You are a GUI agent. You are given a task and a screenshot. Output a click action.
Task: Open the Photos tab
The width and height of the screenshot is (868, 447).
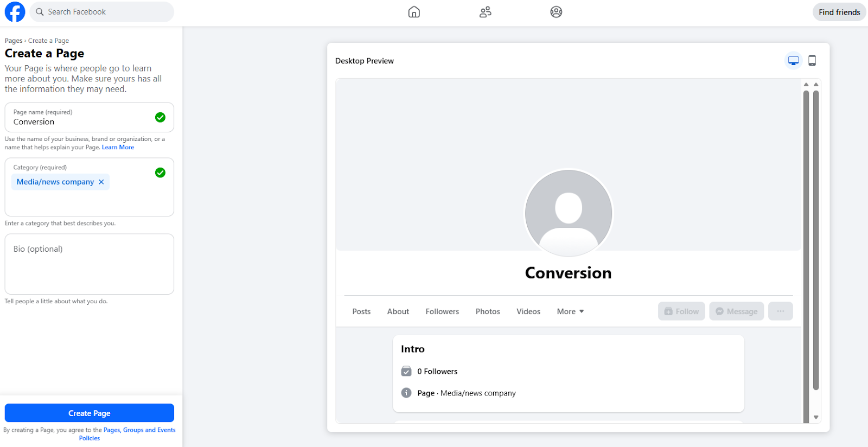click(x=488, y=311)
